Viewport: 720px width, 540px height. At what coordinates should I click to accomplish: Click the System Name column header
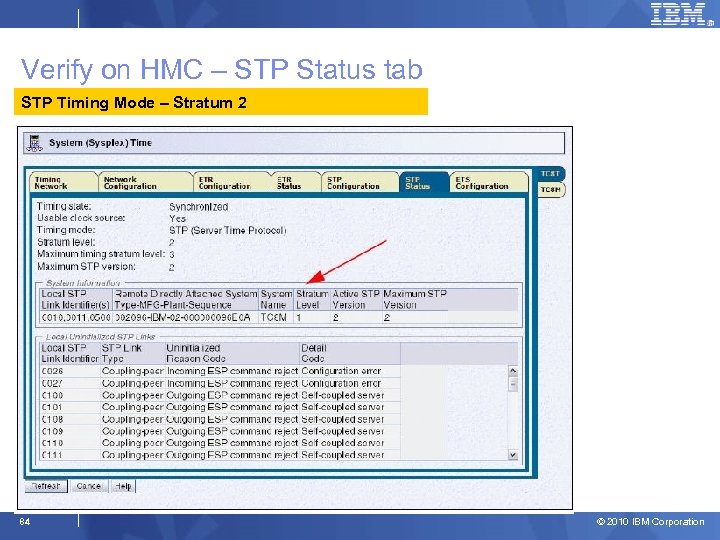point(276,299)
